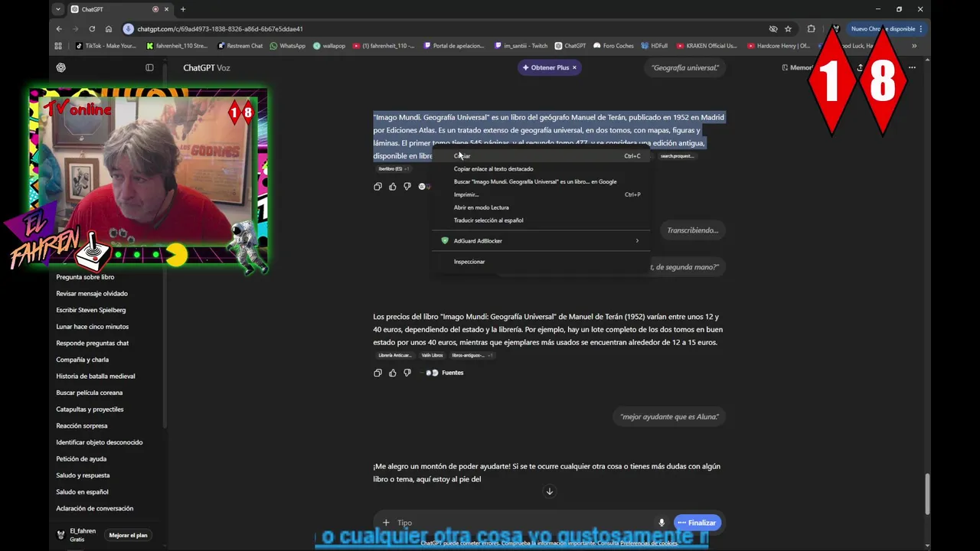Give thumbs up to book prices response
Screen dimensions: 980x551
coord(393,373)
